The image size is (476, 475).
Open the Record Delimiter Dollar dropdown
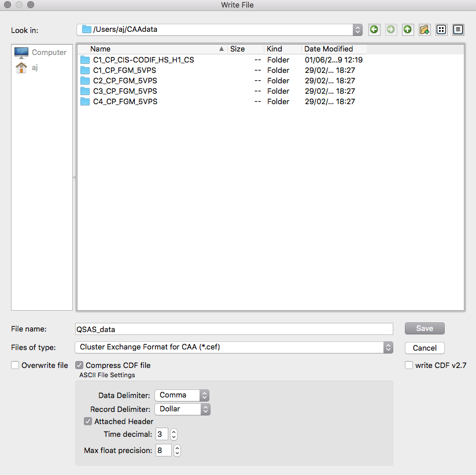[x=182, y=409]
